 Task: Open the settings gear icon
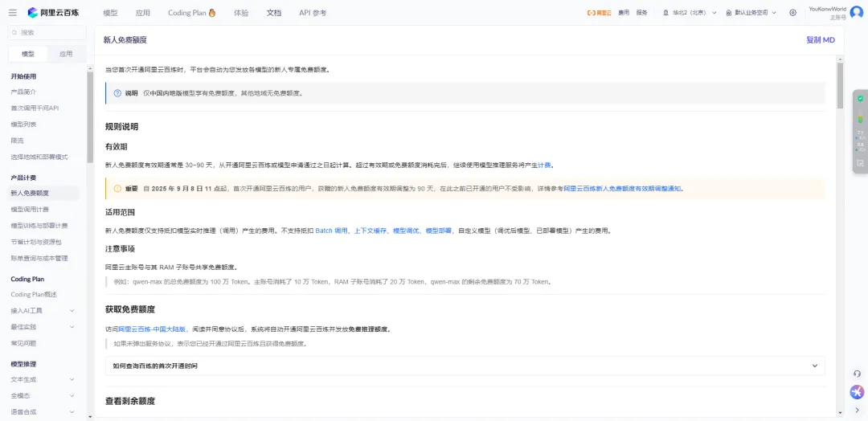point(792,13)
